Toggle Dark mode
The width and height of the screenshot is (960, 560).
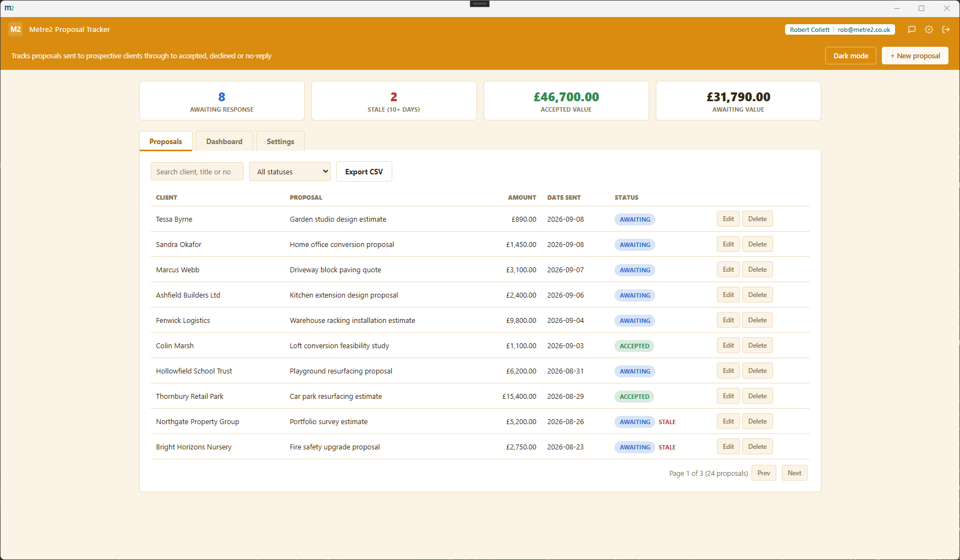pyautogui.click(x=851, y=56)
